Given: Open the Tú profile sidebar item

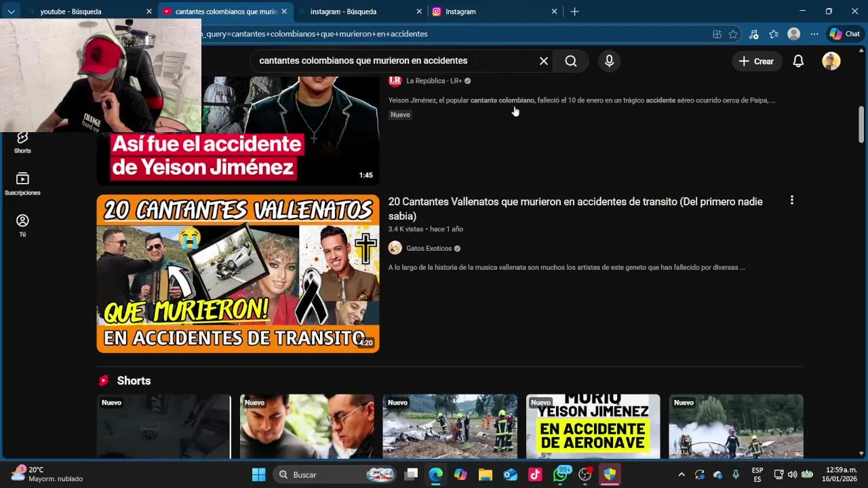Looking at the screenshot, I should click(x=22, y=226).
